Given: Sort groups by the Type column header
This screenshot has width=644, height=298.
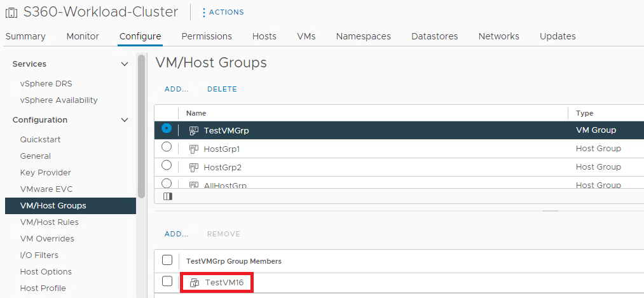Looking at the screenshot, I should (584, 113).
